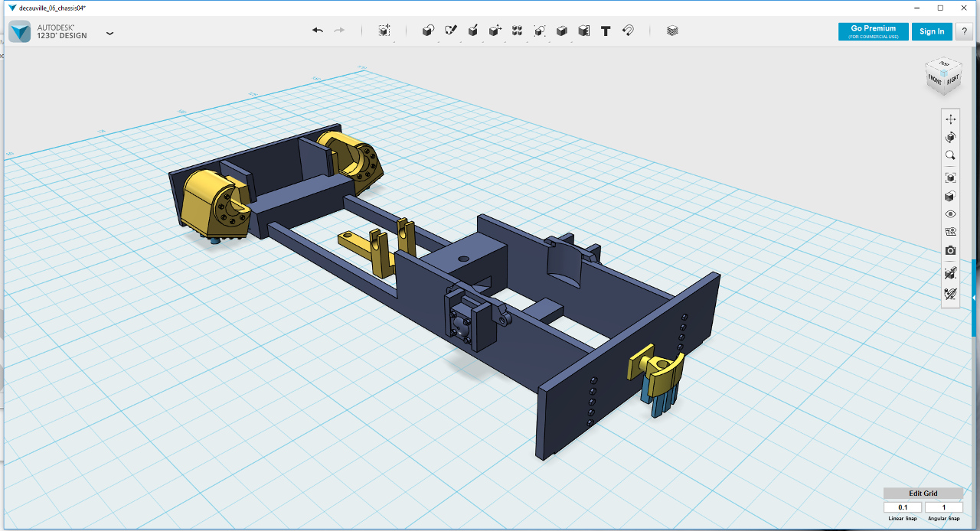The width and height of the screenshot is (980, 531).
Task: Open the Transform tool
Action: tap(384, 31)
